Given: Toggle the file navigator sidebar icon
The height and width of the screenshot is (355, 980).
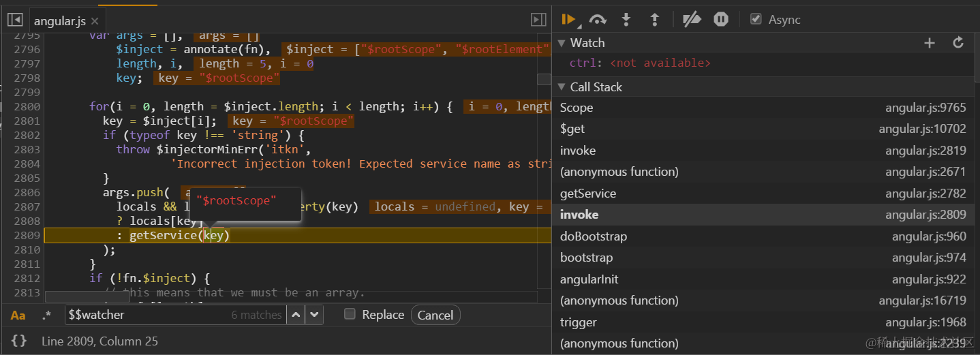Looking at the screenshot, I should click(15, 20).
